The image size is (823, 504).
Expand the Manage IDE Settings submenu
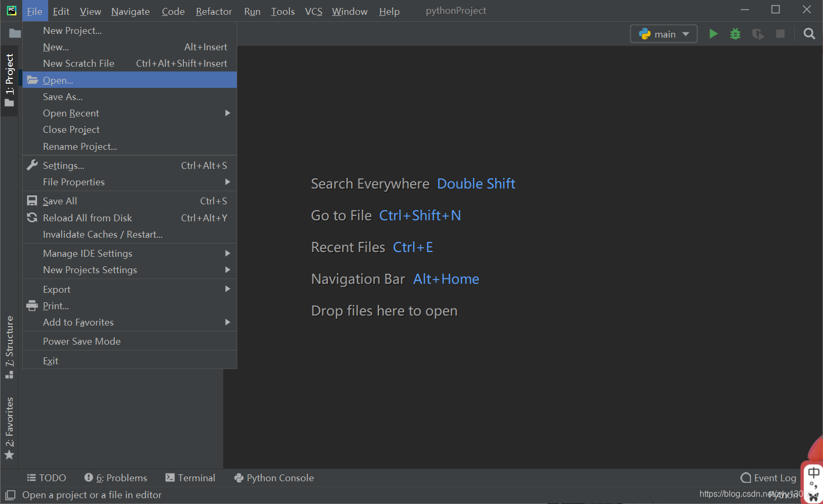coord(130,253)
